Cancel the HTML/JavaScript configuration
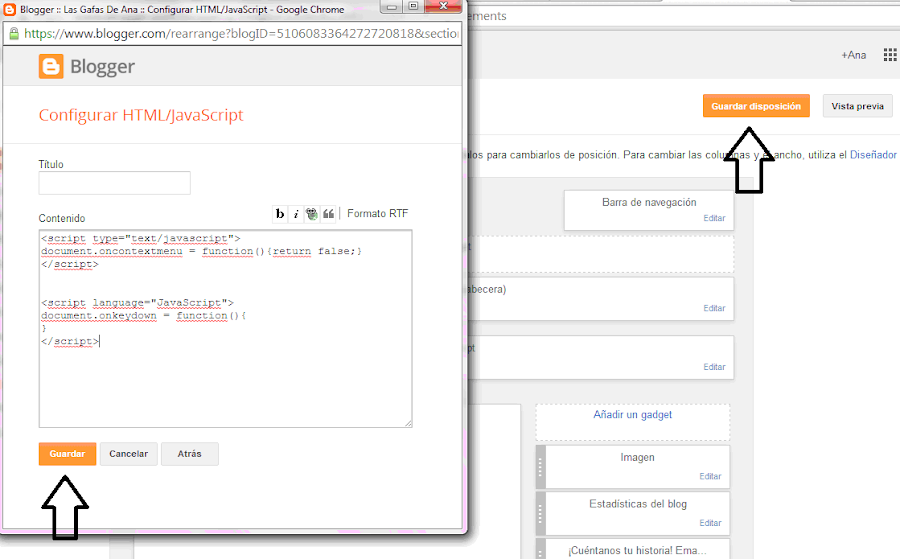Viewport: 900px width, 559px height. 129,454
